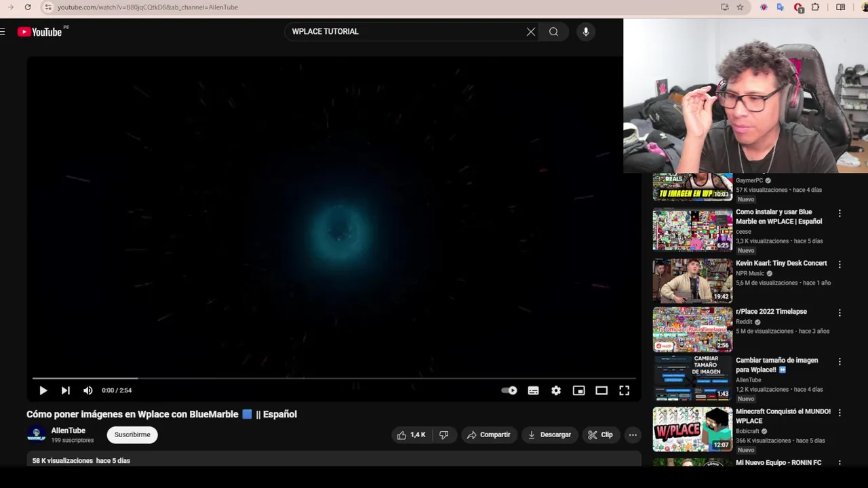Click the Compartir share button
Screen dimensions: 868x488
point(488,435)
